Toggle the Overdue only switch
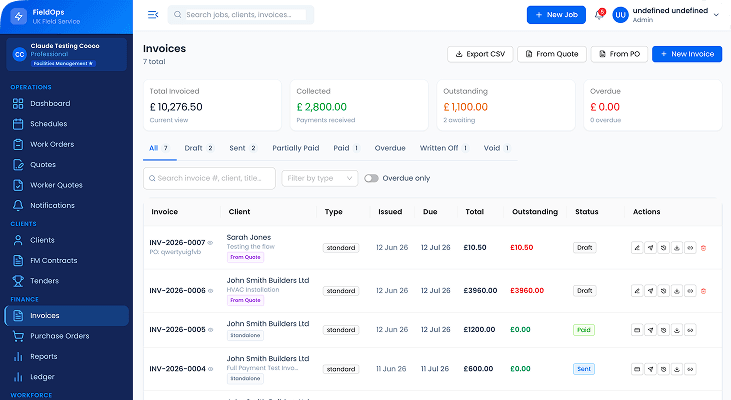 371,179
